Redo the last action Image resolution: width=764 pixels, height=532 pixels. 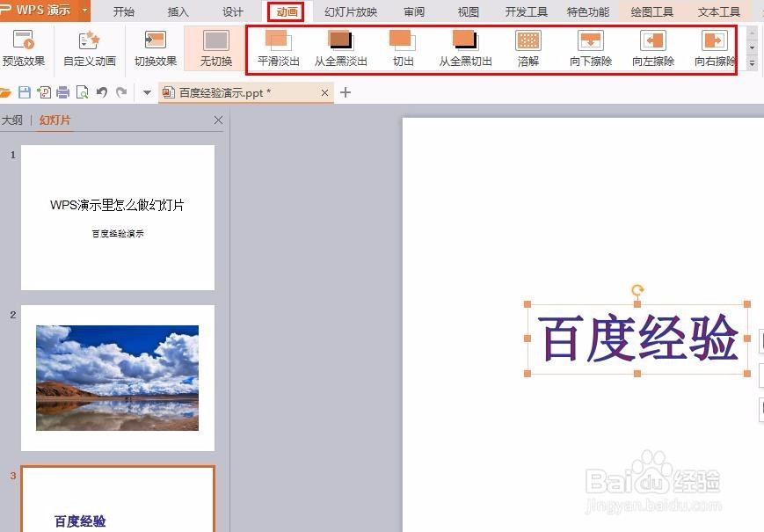(121, 92)
